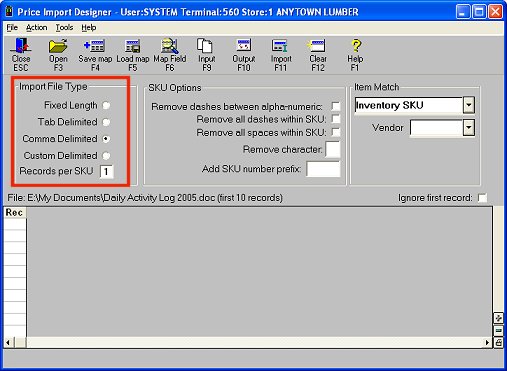
Task: Minimize the Price Import Designer window
Action: 463,12
